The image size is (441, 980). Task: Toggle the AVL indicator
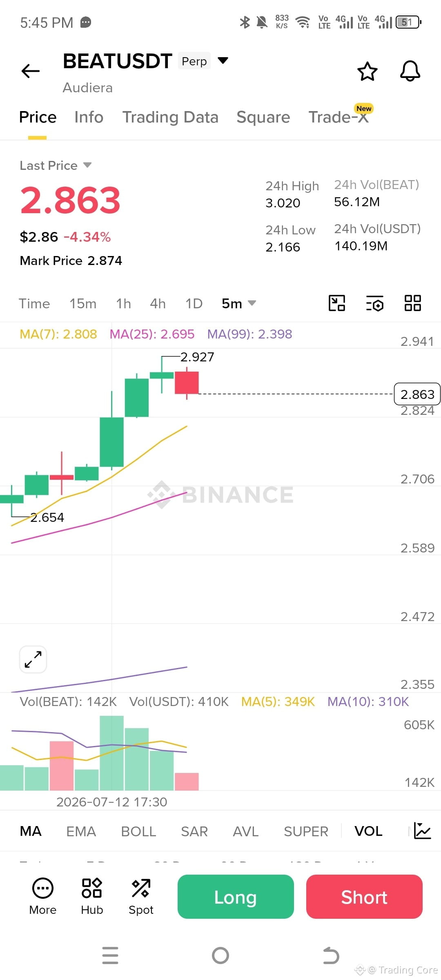click(x=246, y=831)
